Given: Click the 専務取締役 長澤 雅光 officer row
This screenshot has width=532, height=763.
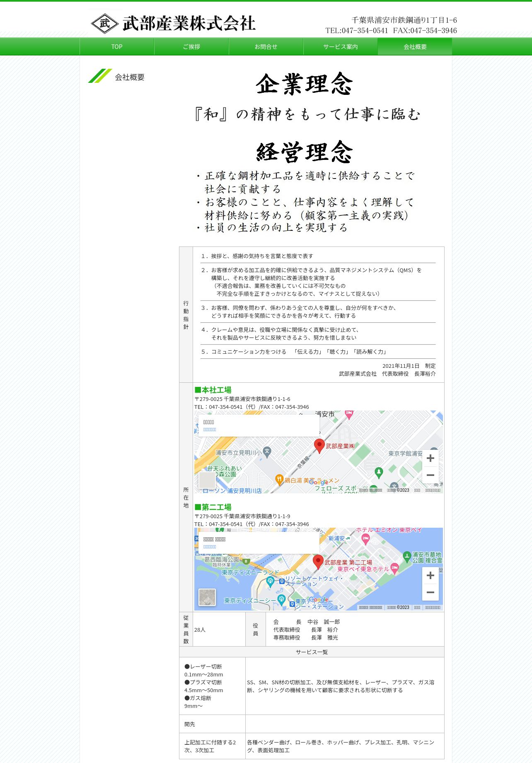Looking at the screenshot, I should 306,637.
